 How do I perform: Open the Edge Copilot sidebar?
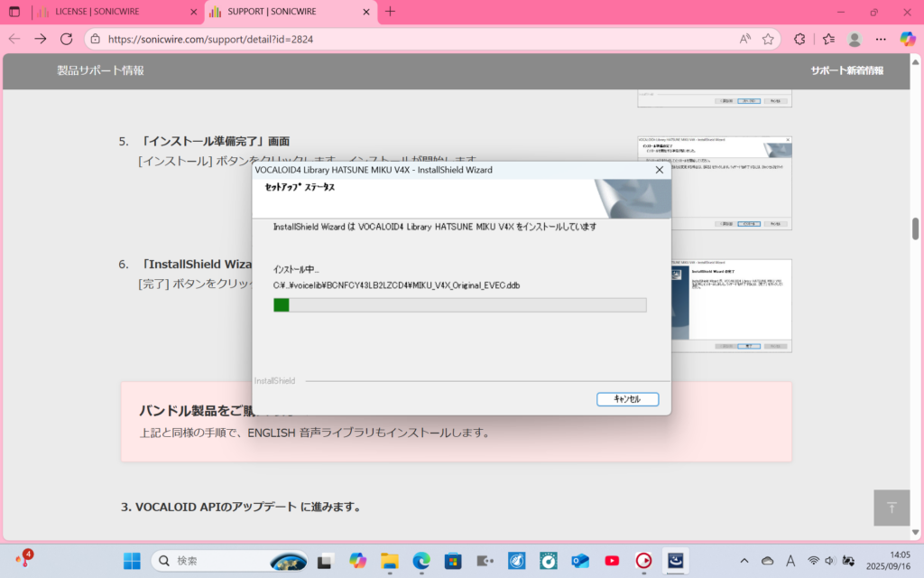pyautogui.click(x=908, y=39)
